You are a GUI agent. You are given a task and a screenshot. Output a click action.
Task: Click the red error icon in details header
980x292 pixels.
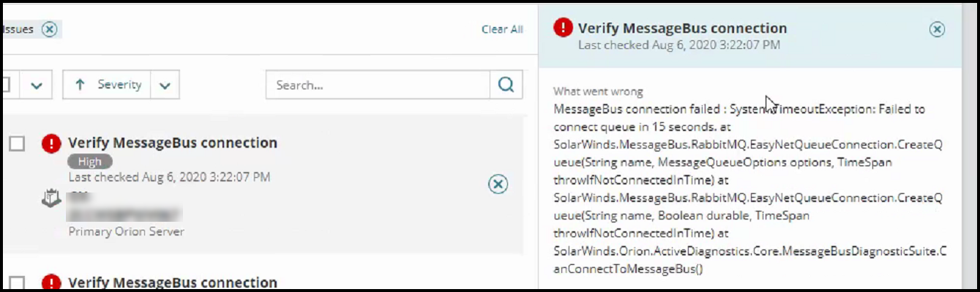pyautogui.click(x=563, y=28)
